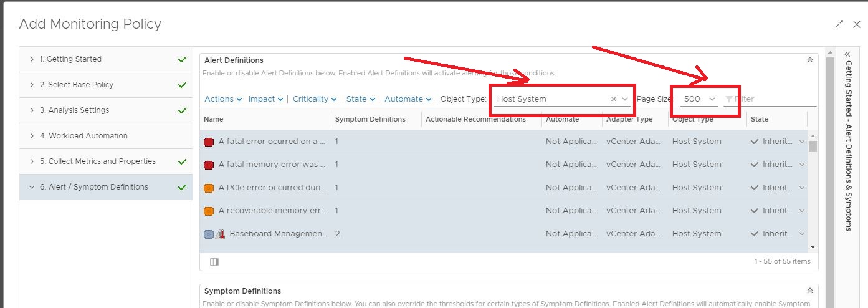Click the expand dialog diagonal arrows icon
868x308 pixels.
839,24
